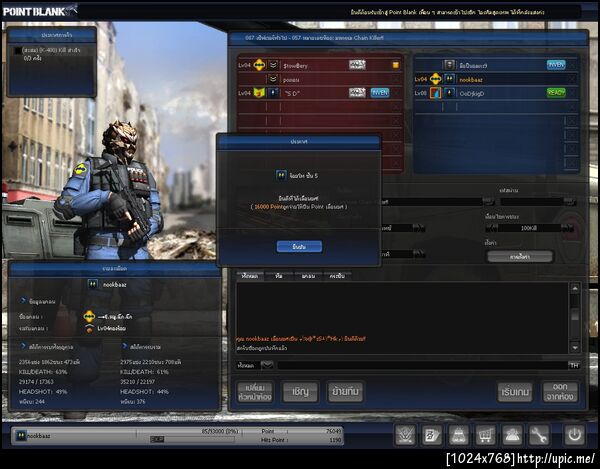Toggle the fourth red-team slot X
600x469 pixels.
(x=396, y=107)
